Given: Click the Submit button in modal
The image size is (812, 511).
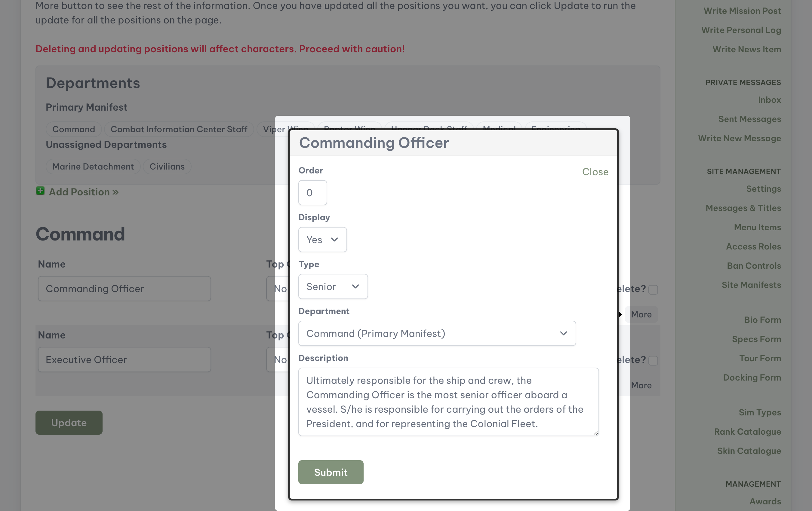Looking at the screenshot, I should (x=331, y=472).
